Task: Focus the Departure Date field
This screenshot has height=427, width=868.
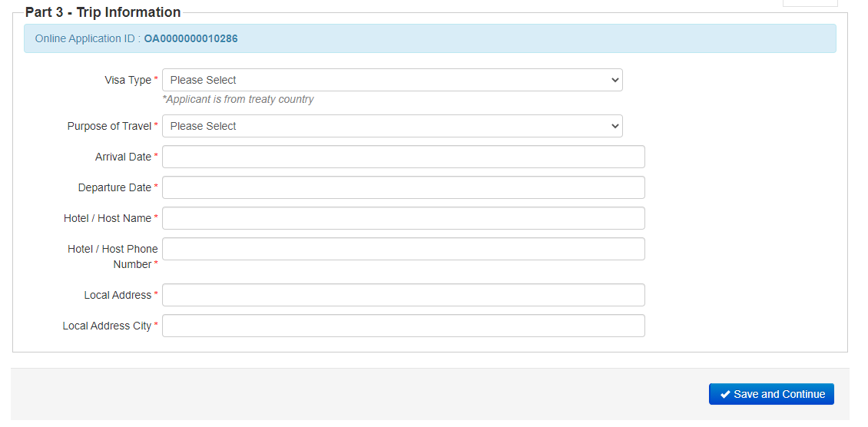Action: 403,187
